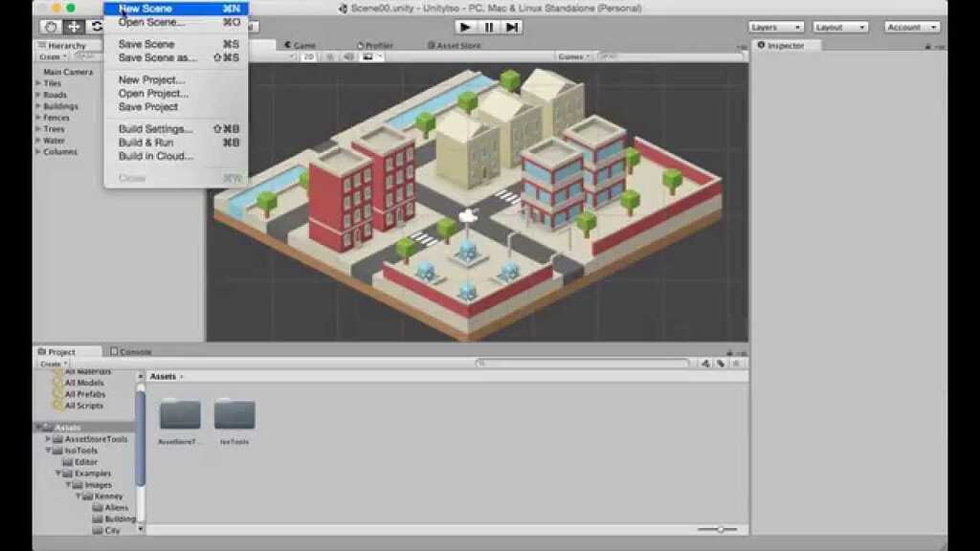This screenshot has width=980, height=551.
Task: Toggle 2D view mode in the Scene toolbar
Action: (x=311, y=55)
